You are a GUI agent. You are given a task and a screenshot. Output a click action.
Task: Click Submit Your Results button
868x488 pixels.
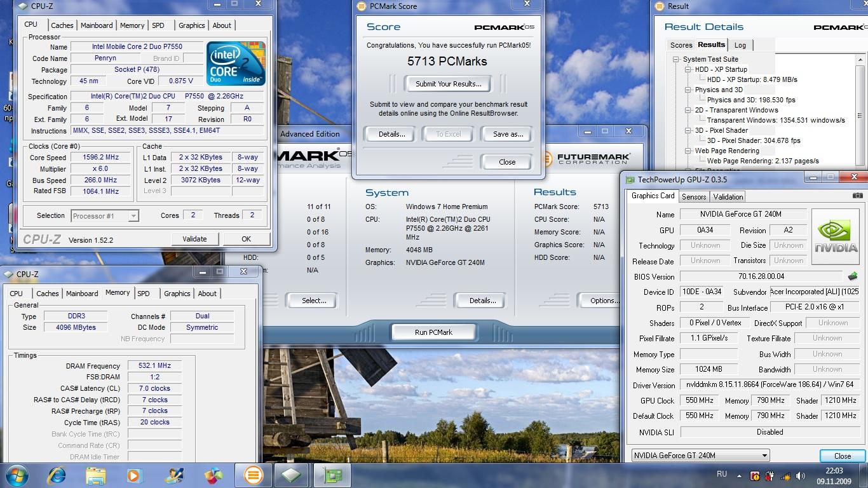449,84
